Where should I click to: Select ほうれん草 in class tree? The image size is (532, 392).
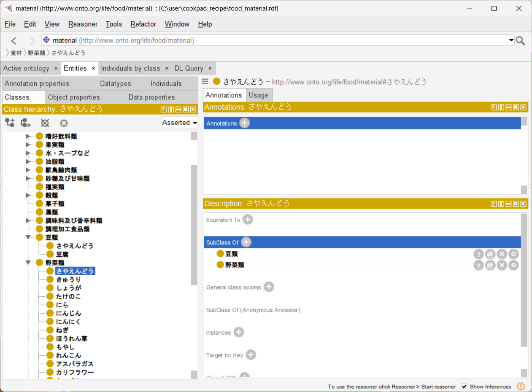coord(72,338)
